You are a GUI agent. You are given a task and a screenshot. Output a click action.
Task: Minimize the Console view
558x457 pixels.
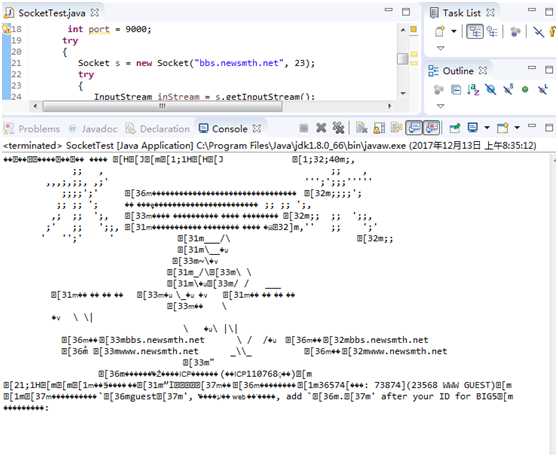532,126
